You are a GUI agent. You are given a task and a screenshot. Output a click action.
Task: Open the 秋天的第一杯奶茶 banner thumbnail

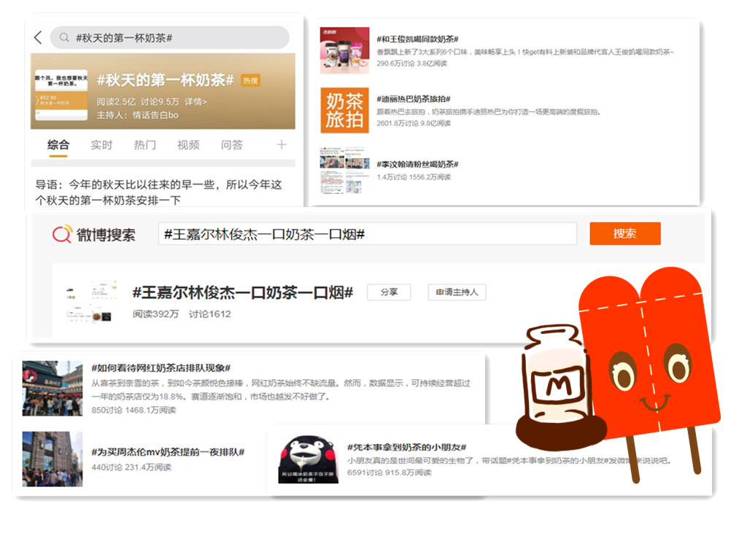61,96
